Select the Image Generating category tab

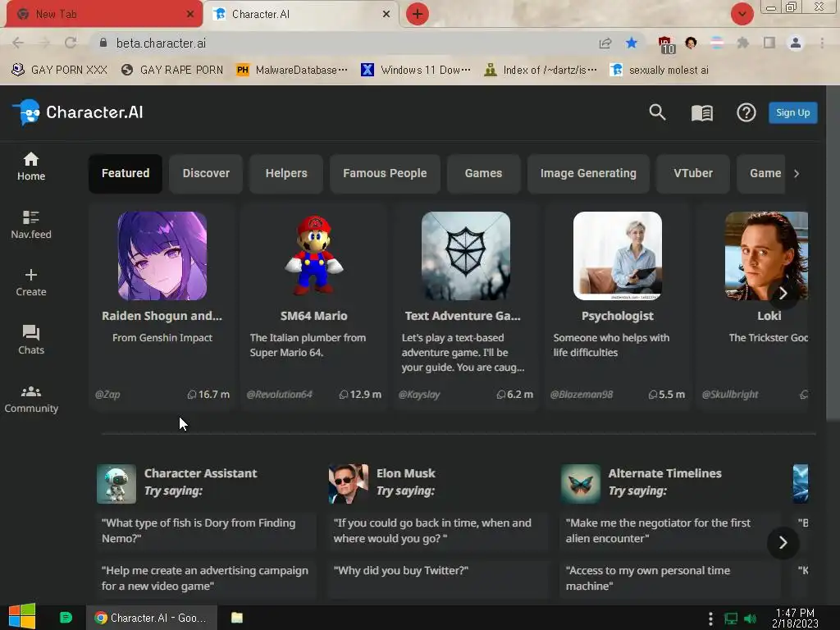(x=588, y=174)
